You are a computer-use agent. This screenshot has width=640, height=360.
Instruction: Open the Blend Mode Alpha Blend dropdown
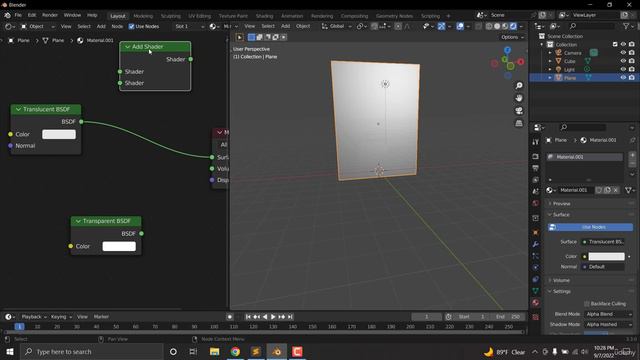pyautogui.click(x=609, y=314)
